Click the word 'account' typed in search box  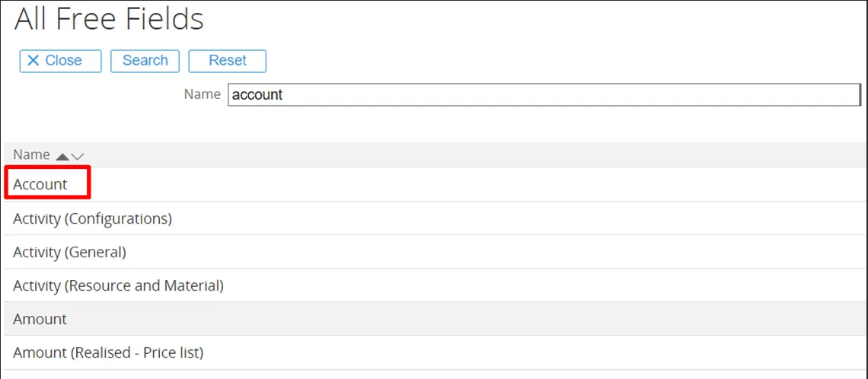(257, 94)
